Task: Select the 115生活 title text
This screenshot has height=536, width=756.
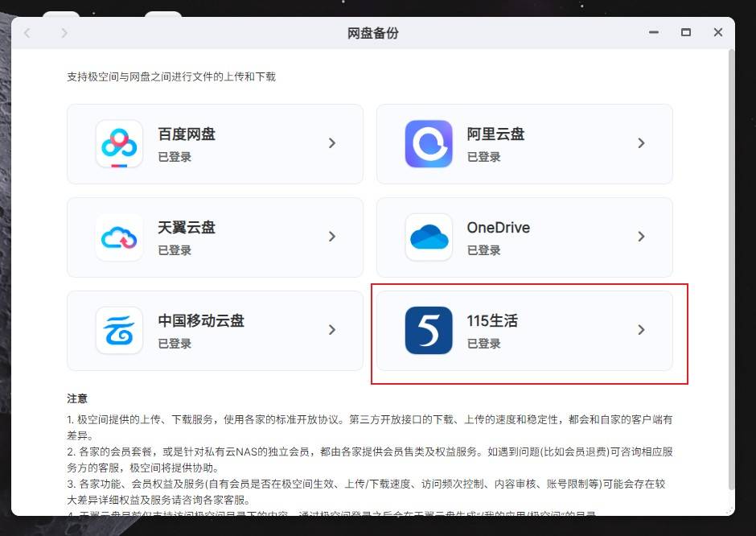Action: tap(492, 321)
